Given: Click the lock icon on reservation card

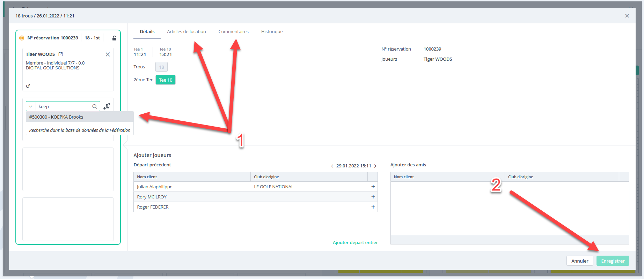Looking at the screenshot, I should [x=114, y=38].
